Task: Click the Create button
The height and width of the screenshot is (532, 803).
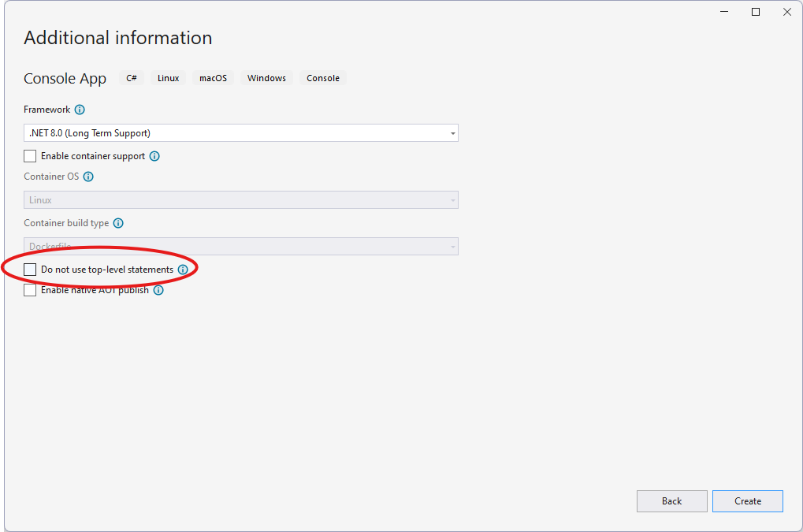Action: tap(747, 501)
